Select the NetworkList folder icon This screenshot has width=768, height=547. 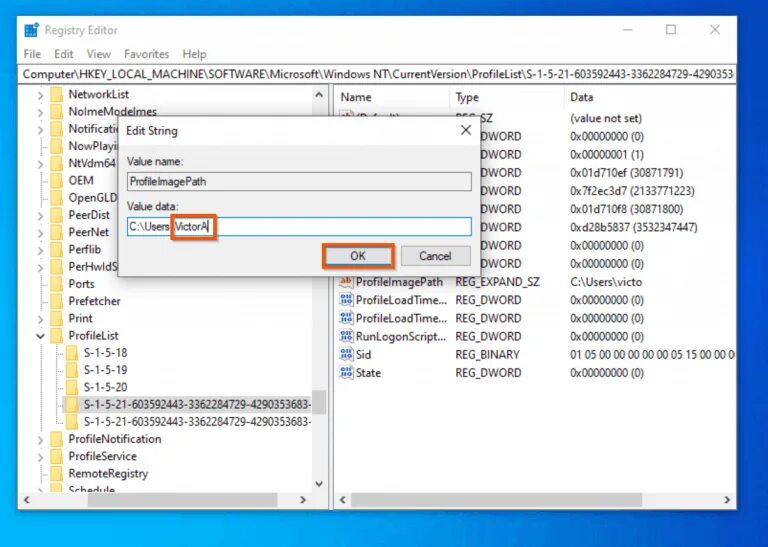tap(57, 95)
